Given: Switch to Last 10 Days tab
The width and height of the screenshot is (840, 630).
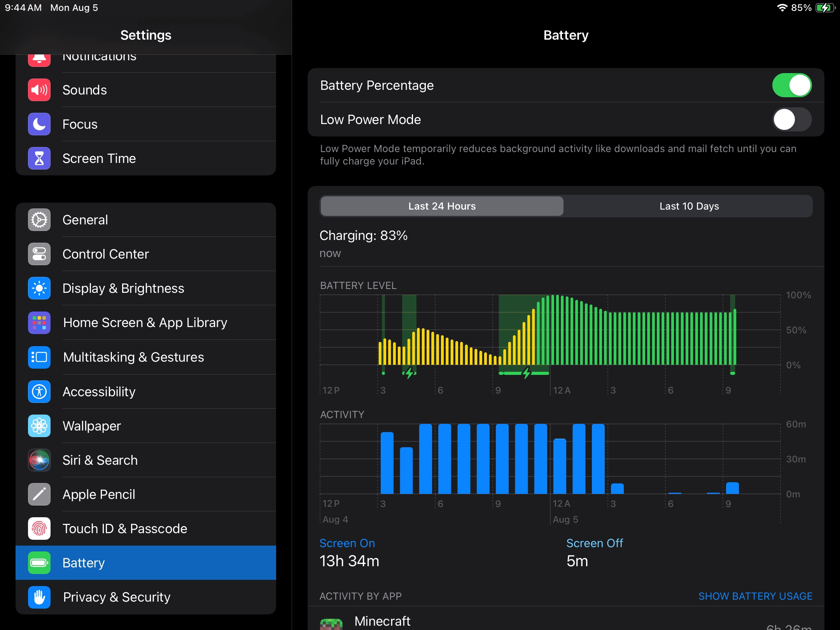Looking at the screenshot, I should click(689, 206).
